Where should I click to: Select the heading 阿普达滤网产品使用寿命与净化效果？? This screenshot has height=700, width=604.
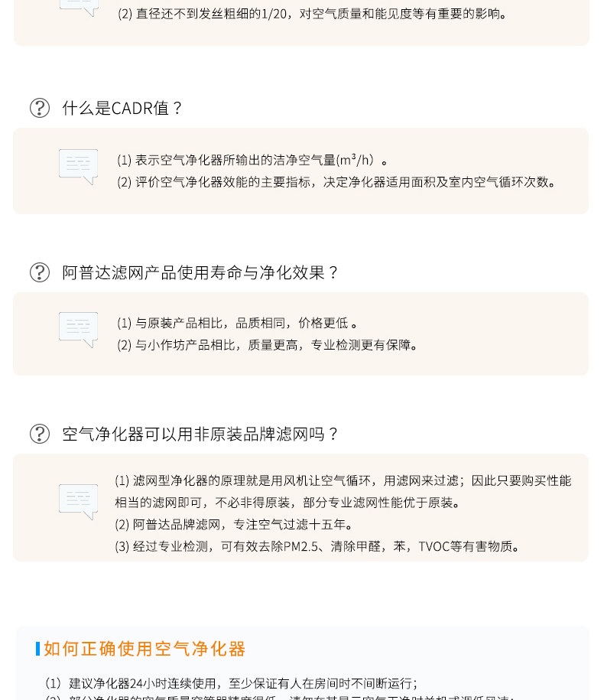pyautogui.click(x=201, y=272)
